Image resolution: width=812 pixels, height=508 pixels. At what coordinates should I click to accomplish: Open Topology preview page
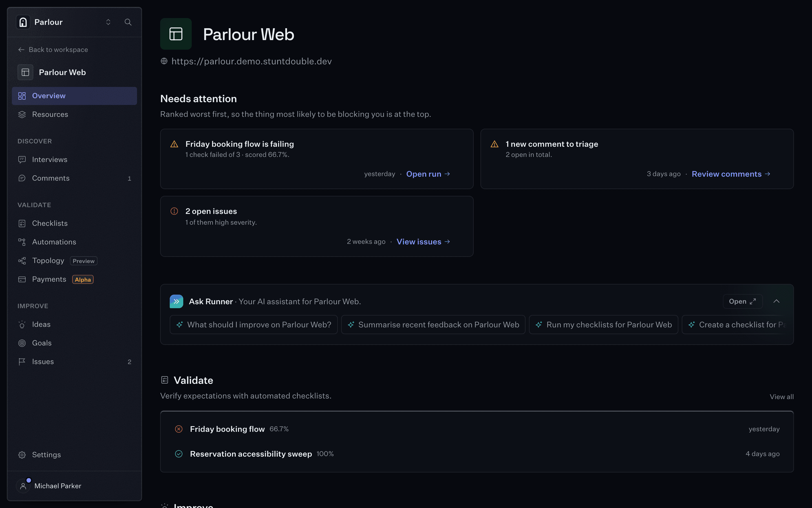74,261
